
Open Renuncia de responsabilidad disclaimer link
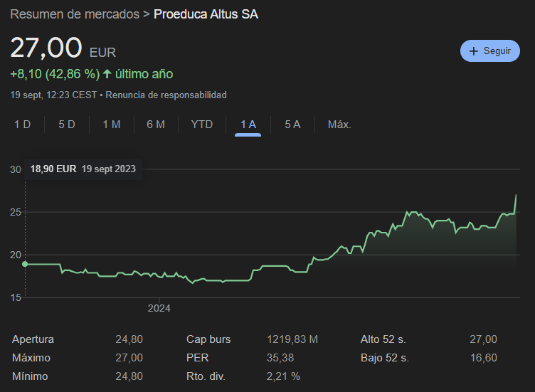coord(166,95)
